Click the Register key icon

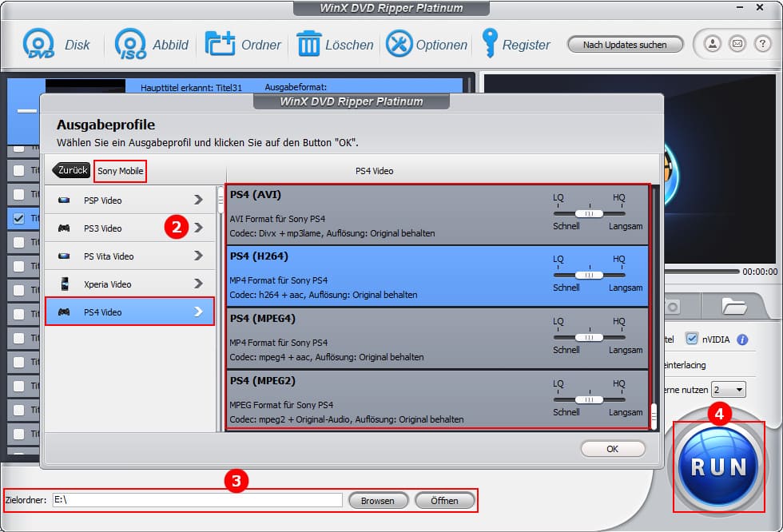point(489,44)
